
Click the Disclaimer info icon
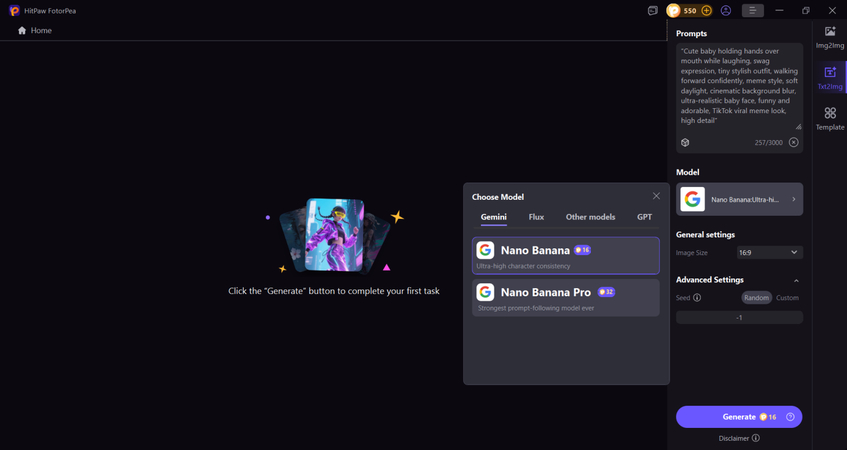[756, 438]
